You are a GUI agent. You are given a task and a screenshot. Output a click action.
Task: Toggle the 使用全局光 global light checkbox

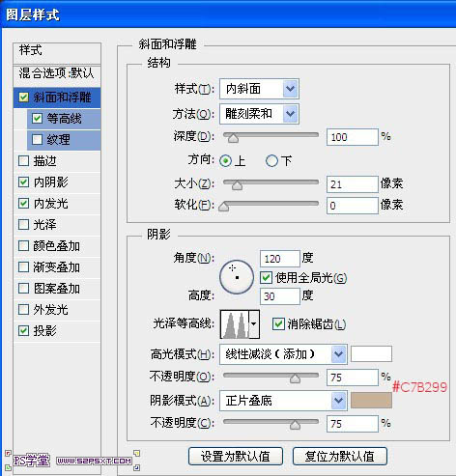(x=266, y=277)
